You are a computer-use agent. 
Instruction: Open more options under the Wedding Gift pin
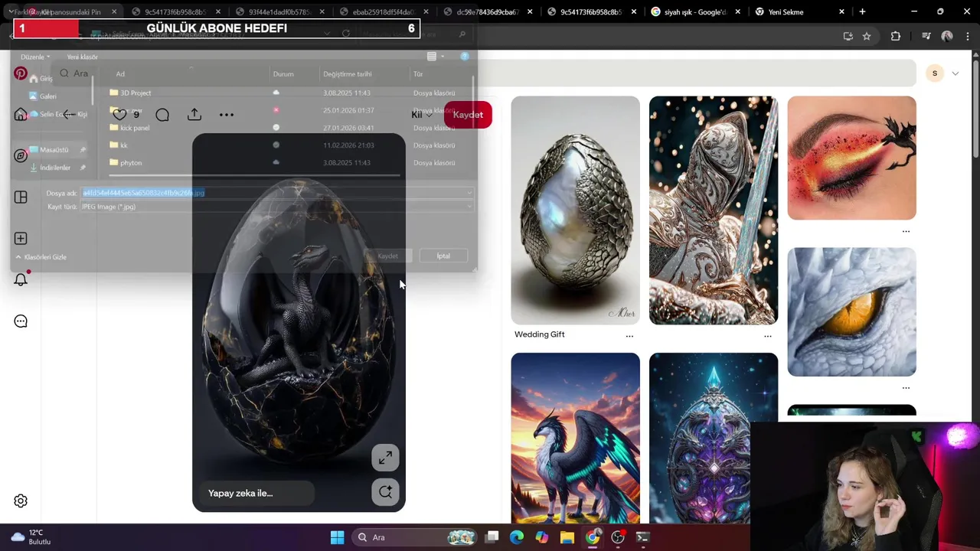(x=629, y=336)
